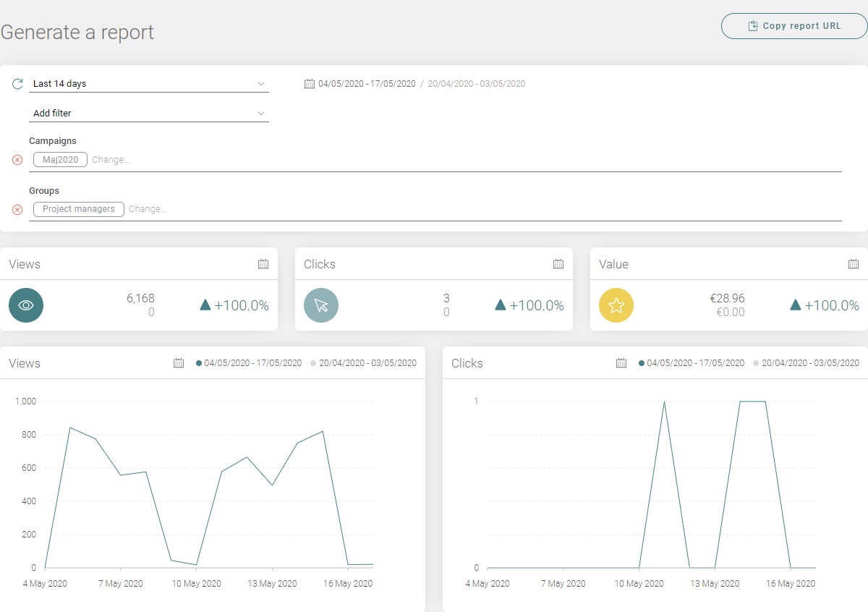Screen dimensions: 868x612
Task: Open calendar icon on Value summary card
Action: (854, 264)
